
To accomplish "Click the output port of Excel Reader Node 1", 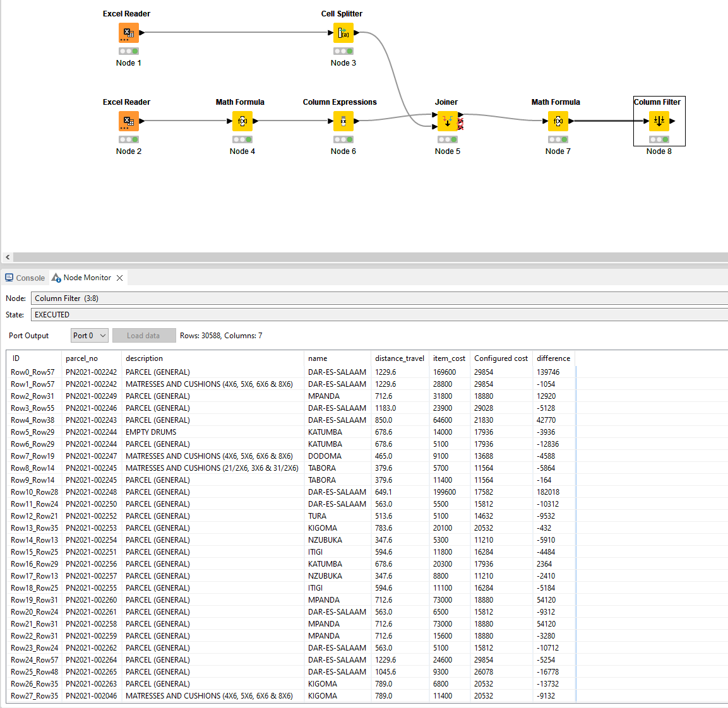I will pyautogui.click(x=142, y=32).
